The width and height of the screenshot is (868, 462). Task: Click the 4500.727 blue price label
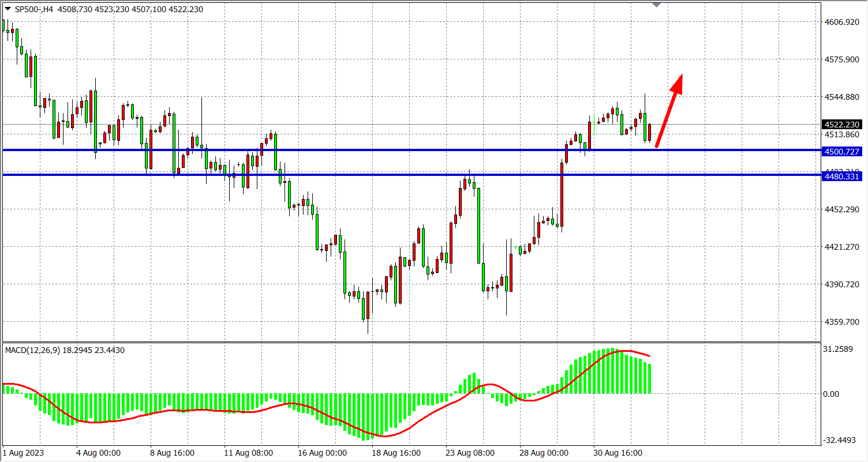[x=842, y=152]
